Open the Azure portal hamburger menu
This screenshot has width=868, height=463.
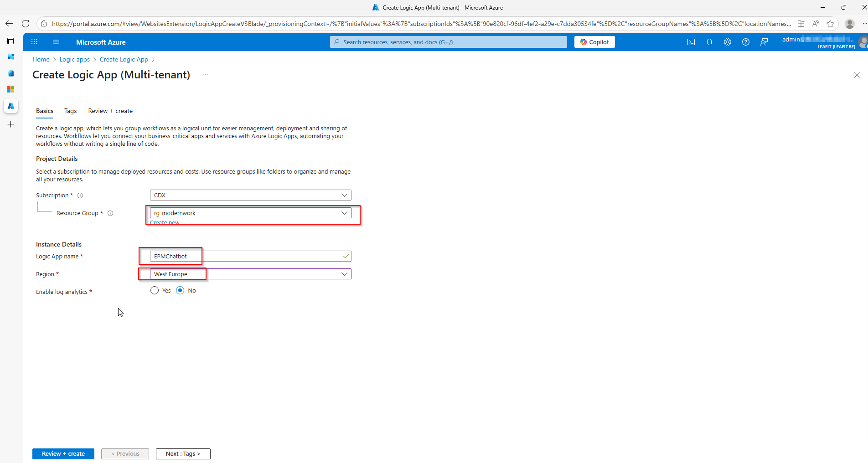[56, 42]
